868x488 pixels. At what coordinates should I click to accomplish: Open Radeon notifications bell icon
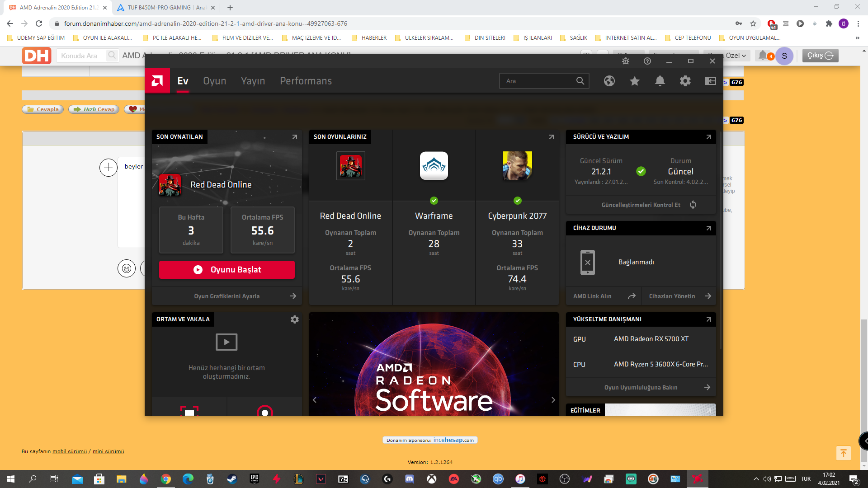660,81
